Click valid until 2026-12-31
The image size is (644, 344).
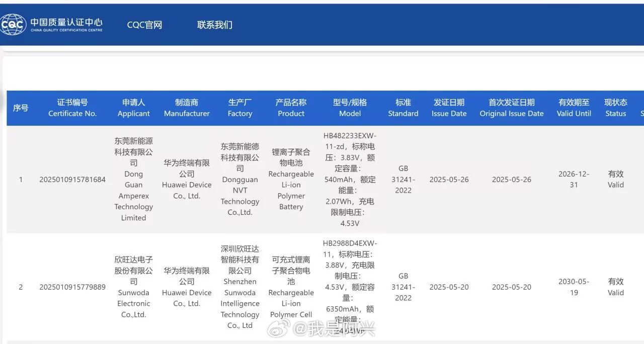point(574,180)
